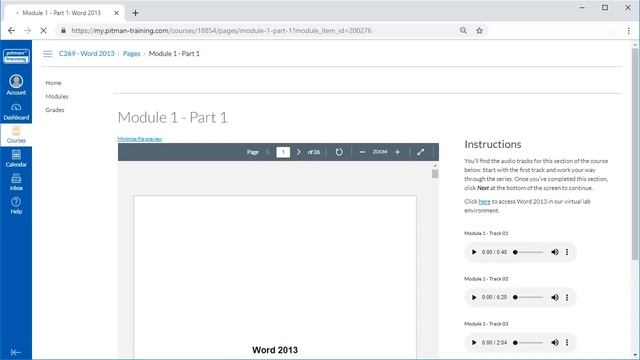Screen dimensions: 640x360
Task: Open Modules in course navigation
Action: (57, 96)
